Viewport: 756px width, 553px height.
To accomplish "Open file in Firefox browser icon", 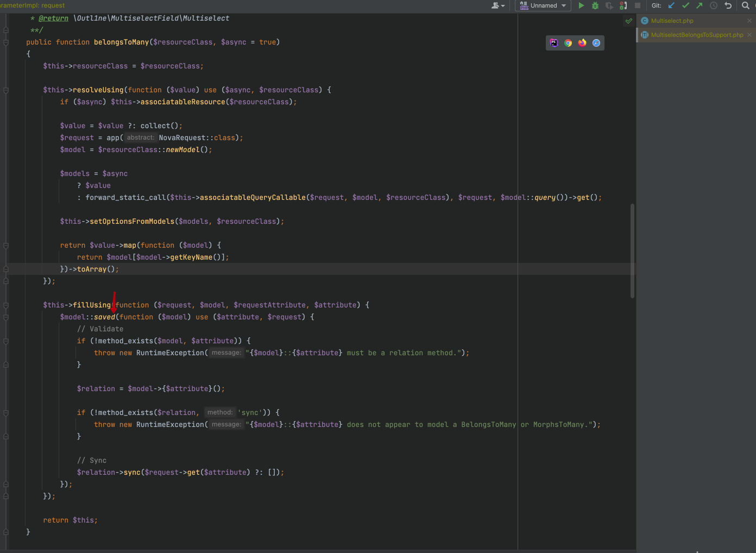I will coord(582,43).
